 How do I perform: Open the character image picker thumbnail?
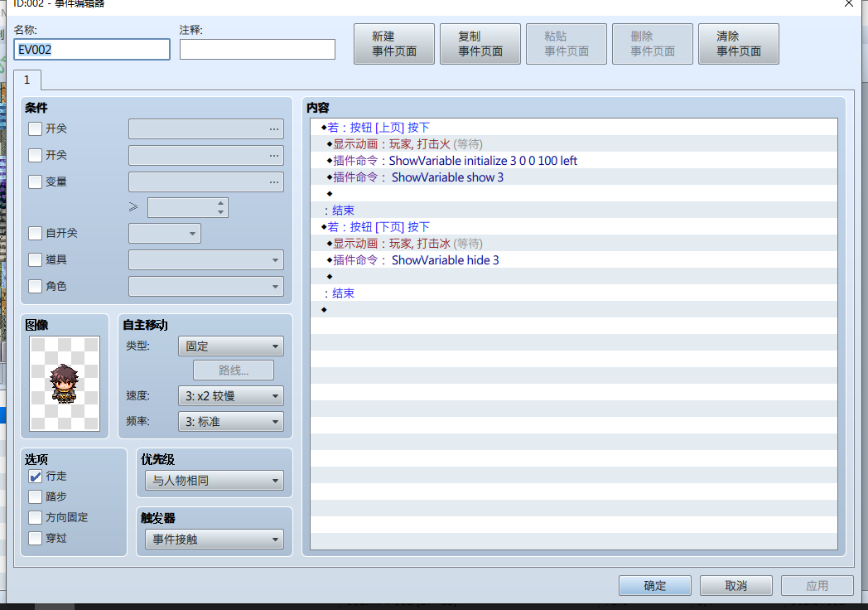click(x=65, y=384)
